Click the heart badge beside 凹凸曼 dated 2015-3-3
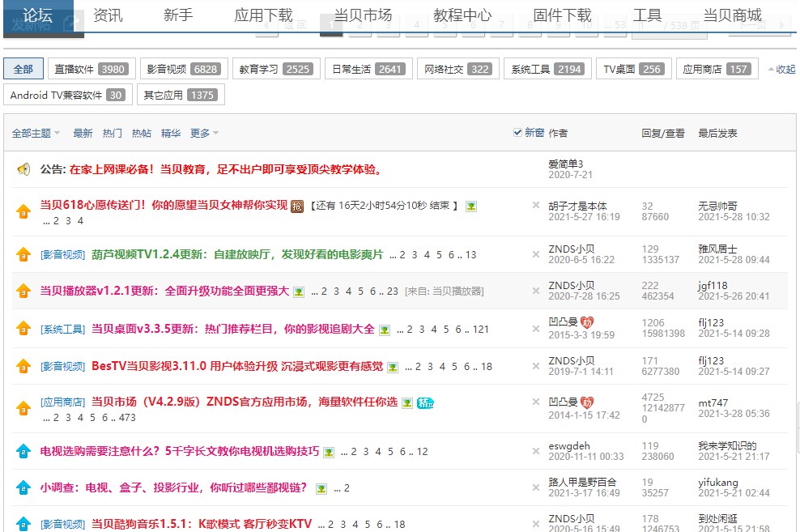This screenshot has width=800, height=532. tap(587, 322)
